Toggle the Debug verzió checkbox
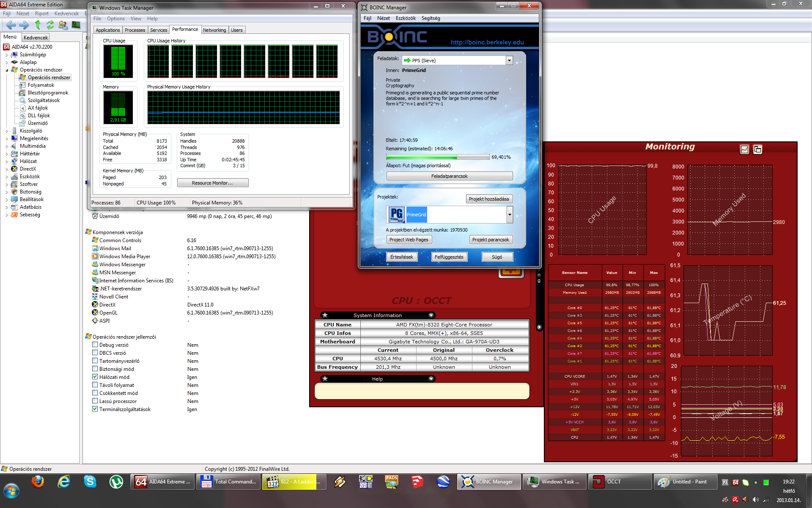Screen dimensions: 812x508 (95, 345)
